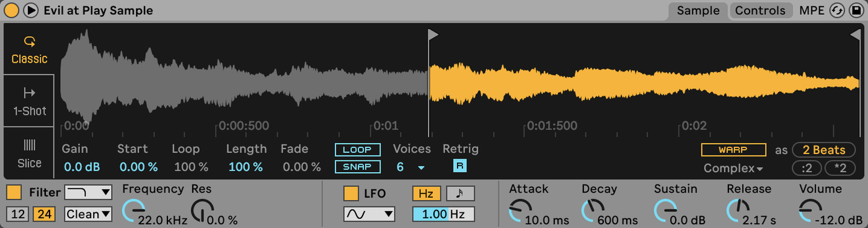Click the Classic mode loop icon

[29, 42]
